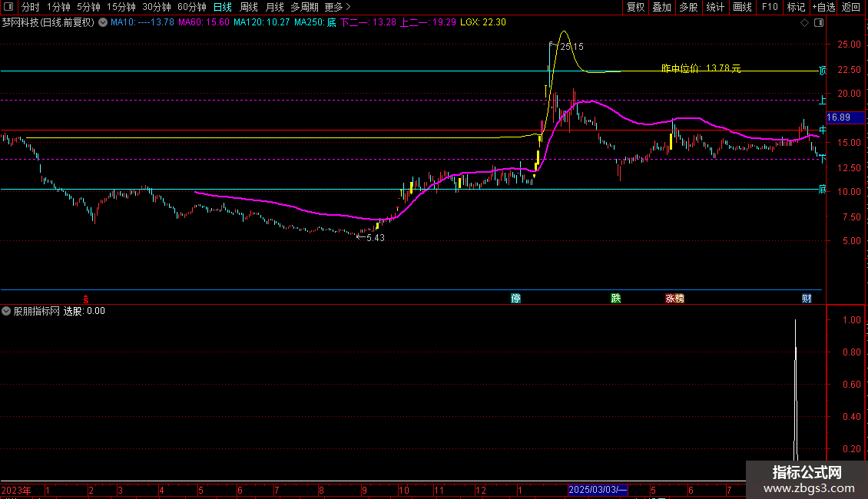Image resolution: width=868 pixels, height=499 pixels.
Task: Select the 5分钟 period tab
Action: [88, 7]
